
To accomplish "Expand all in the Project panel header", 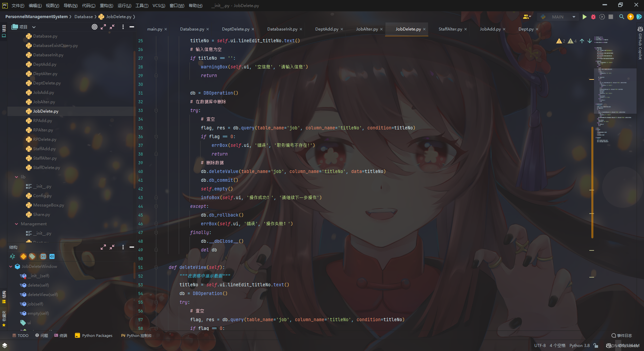I will tap(103, 27).
